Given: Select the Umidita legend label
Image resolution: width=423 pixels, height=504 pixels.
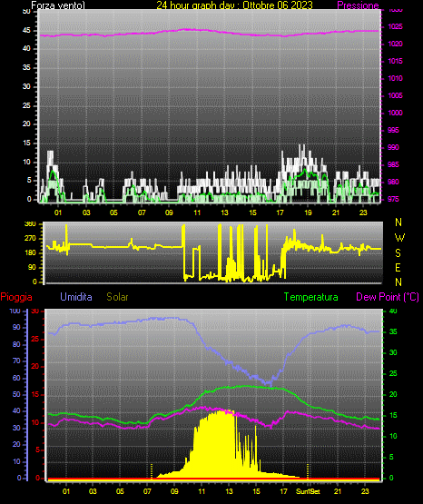Looking at the screenshot, I should point(76,297).
